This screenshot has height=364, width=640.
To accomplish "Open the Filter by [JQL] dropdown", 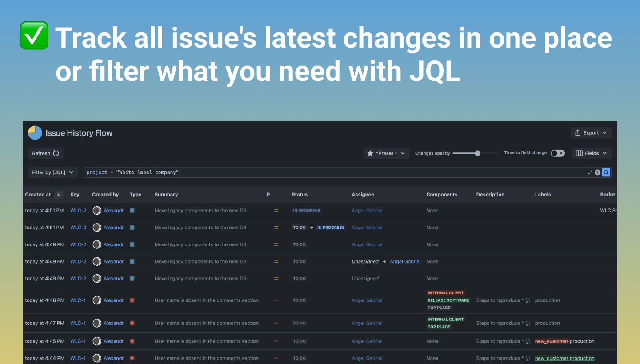I will click(x=53, y=172).
